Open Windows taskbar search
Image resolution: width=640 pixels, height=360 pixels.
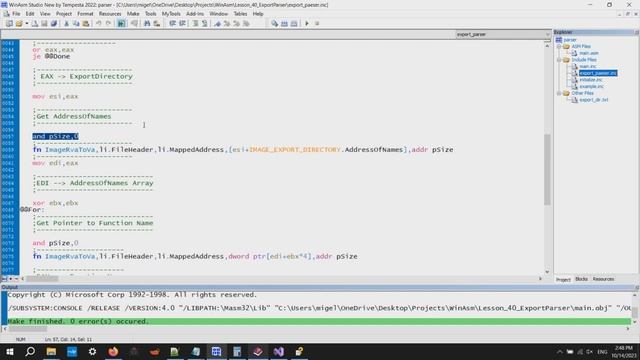click(x=30, y=351)
